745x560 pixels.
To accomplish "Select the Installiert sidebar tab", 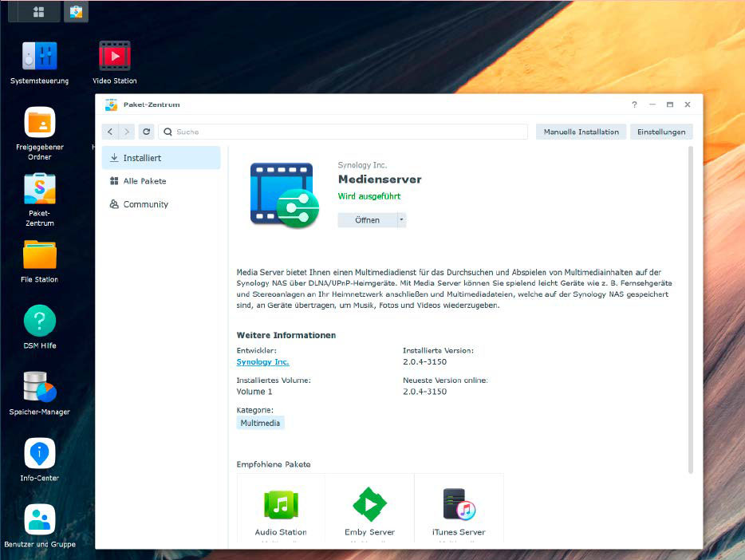I will tap(161, 158).
